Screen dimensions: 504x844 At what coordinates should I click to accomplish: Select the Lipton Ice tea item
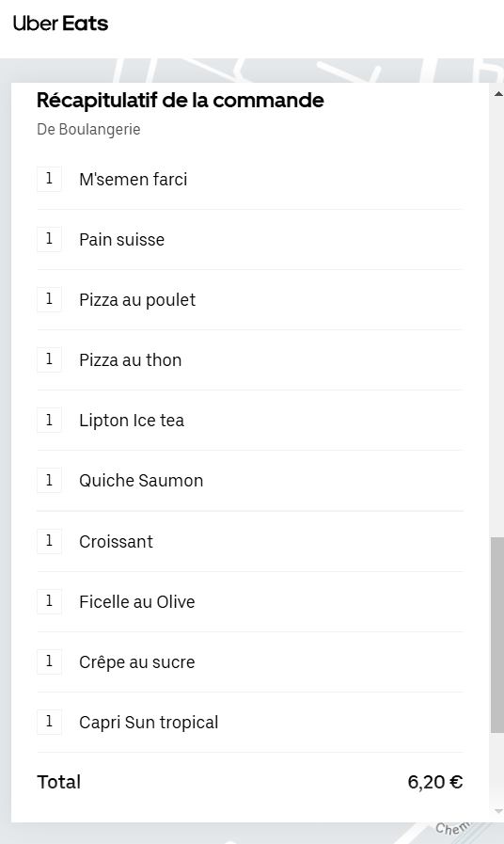pyautogui.click(x=249, y=421)
